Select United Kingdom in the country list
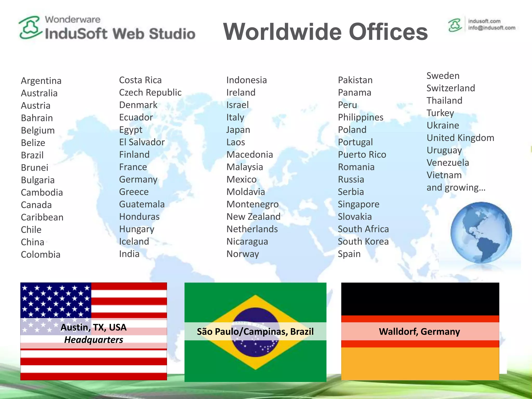532x399 pixels. pyautogui.click(x=460, y=138)
